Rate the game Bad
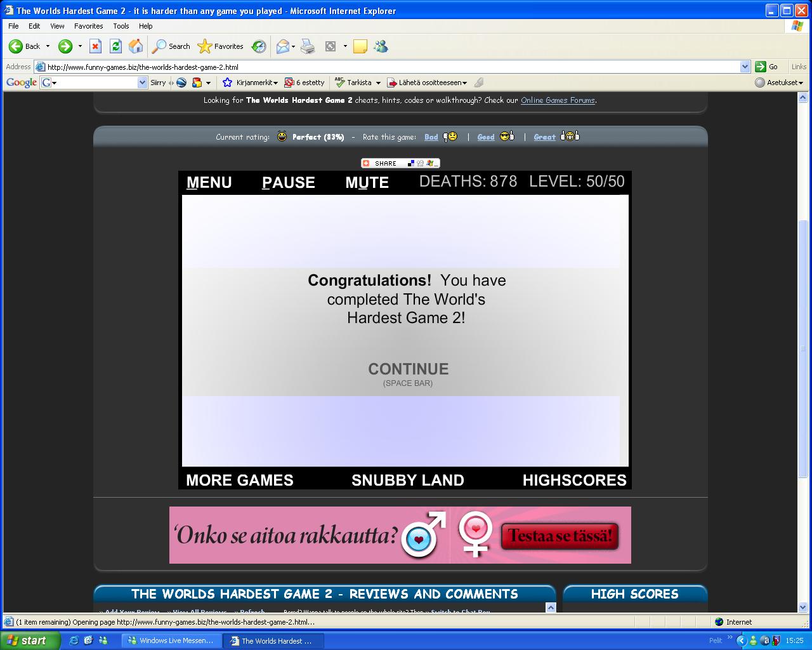The height and width of the screenshot is (650, 812). 431,137
